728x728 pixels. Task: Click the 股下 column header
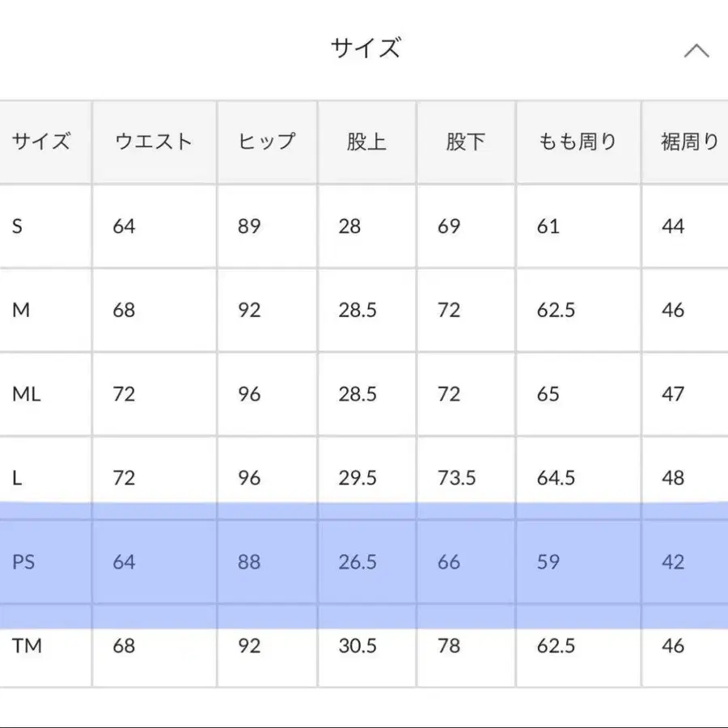pyautogui.click(x=465, y=140)
